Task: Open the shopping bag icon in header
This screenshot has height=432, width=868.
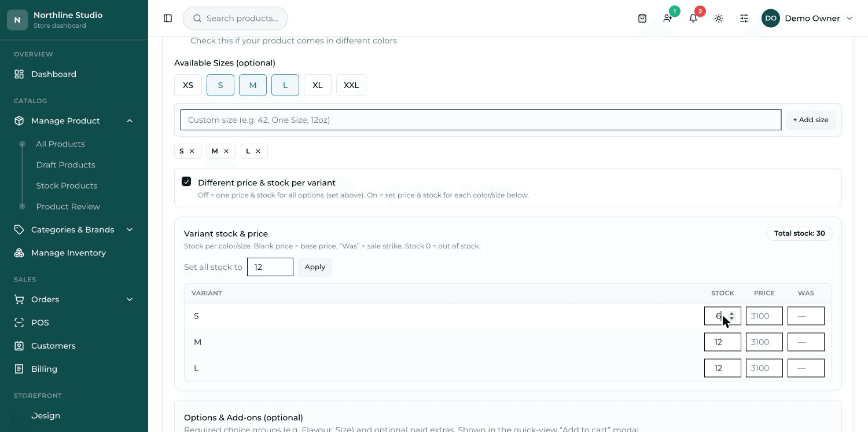Action: [x=642, y=19]
